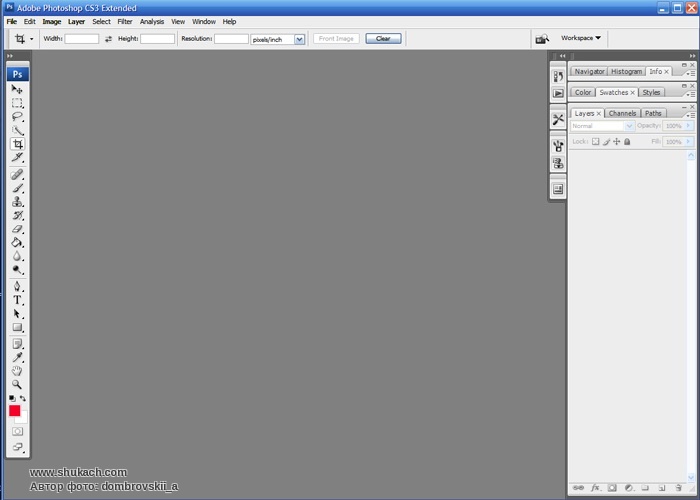The height and width of the screenshot is (500, 700).
Task: Open the red foreground color picker
Action: tap(14, 411)
